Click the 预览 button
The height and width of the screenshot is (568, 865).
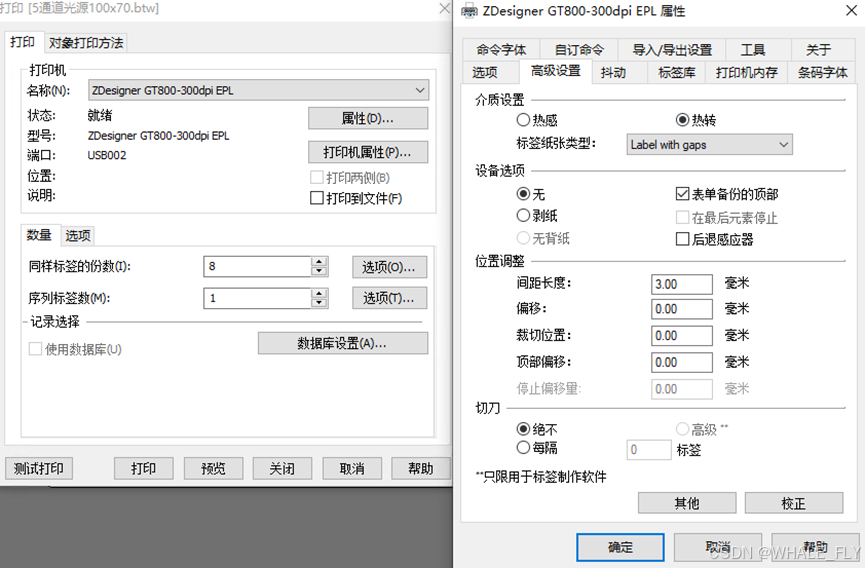pos(213,469)
